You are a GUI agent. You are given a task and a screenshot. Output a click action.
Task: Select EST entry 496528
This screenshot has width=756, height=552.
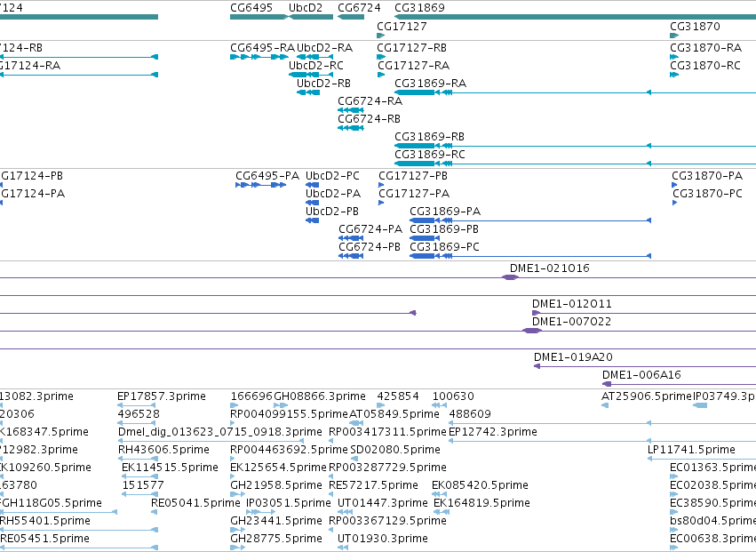(x=139, y=414)
